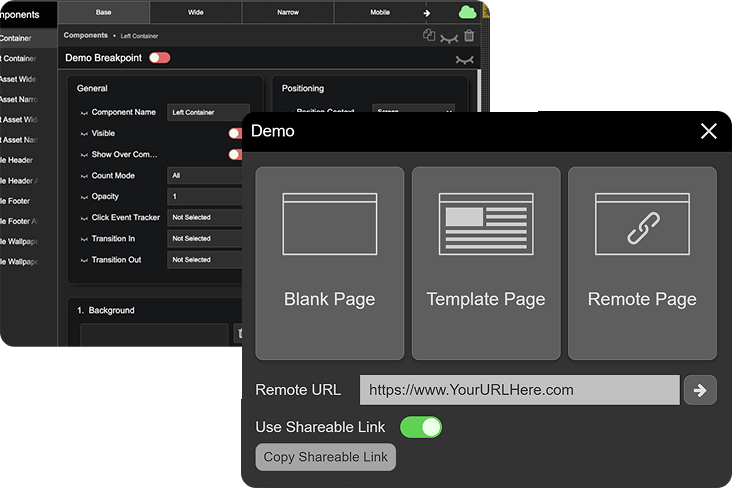The image size is (732, 488).
Task: Open the green cloud sync icon
Action: click(x=467, y=13)
